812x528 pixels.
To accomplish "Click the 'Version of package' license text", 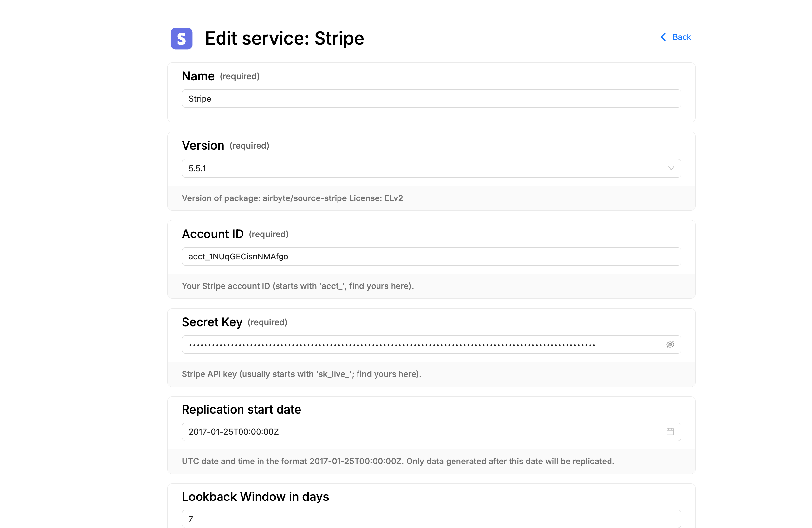I will pyautogui.click(x=292, y=198).
